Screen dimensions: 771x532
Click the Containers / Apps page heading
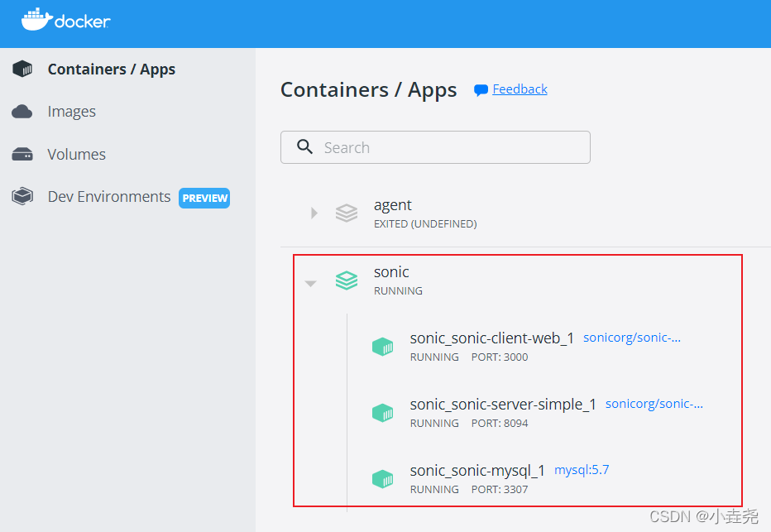click(x=368, y=90)
